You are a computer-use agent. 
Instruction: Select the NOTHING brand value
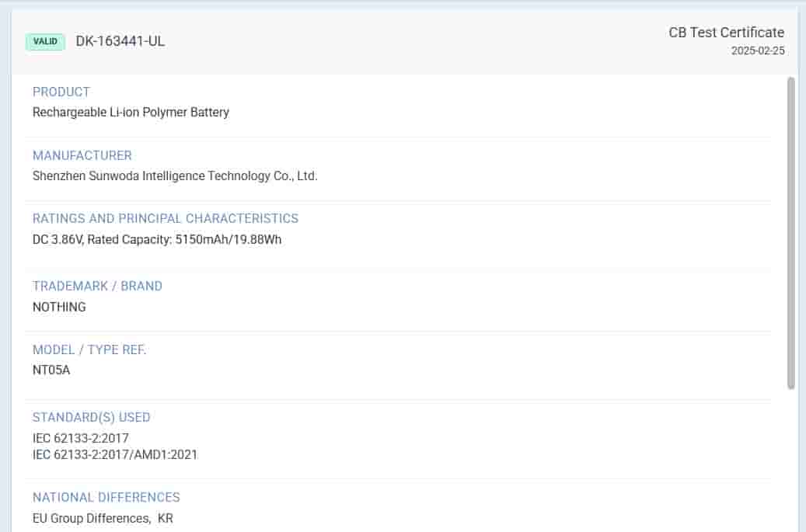[59, 308]
